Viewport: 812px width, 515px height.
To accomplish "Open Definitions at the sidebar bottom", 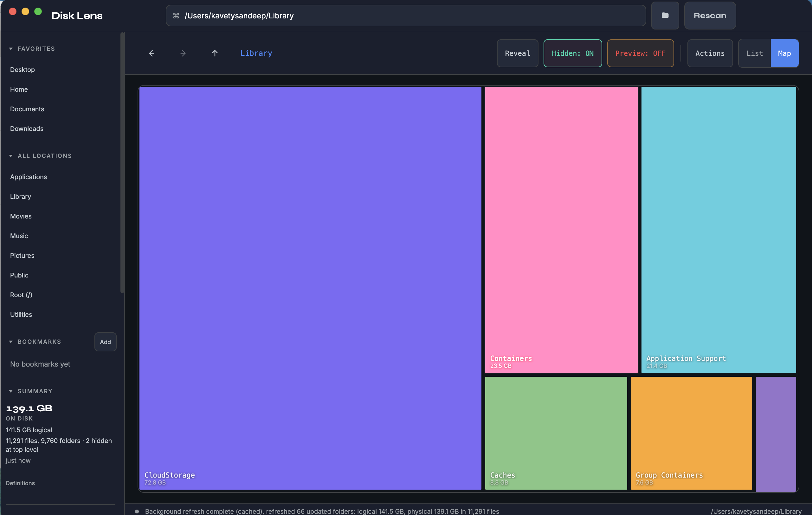I will tap(20, 483).
